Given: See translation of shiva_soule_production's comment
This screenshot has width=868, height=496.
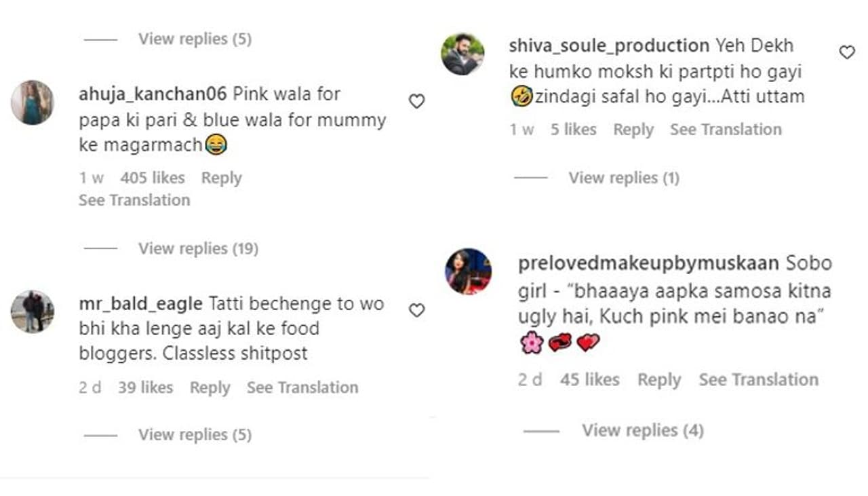Looking at the screenshot, I should pyautogui.click(x=726, y=130).
